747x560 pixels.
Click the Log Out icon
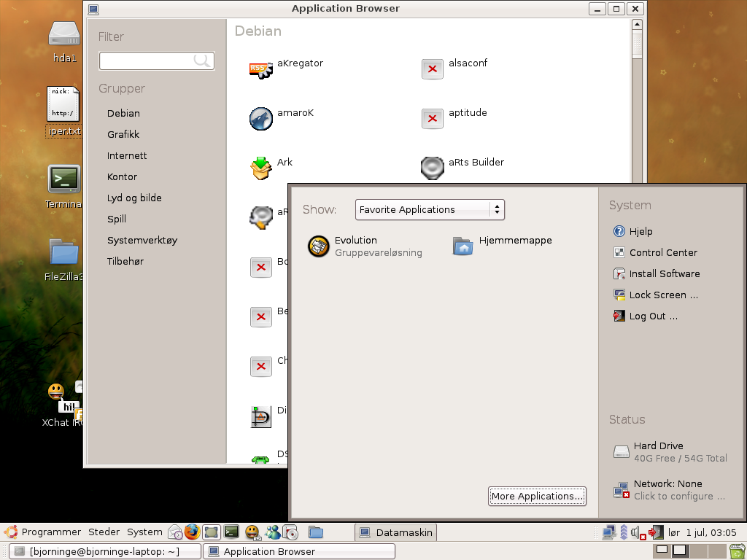coord(619,316)
